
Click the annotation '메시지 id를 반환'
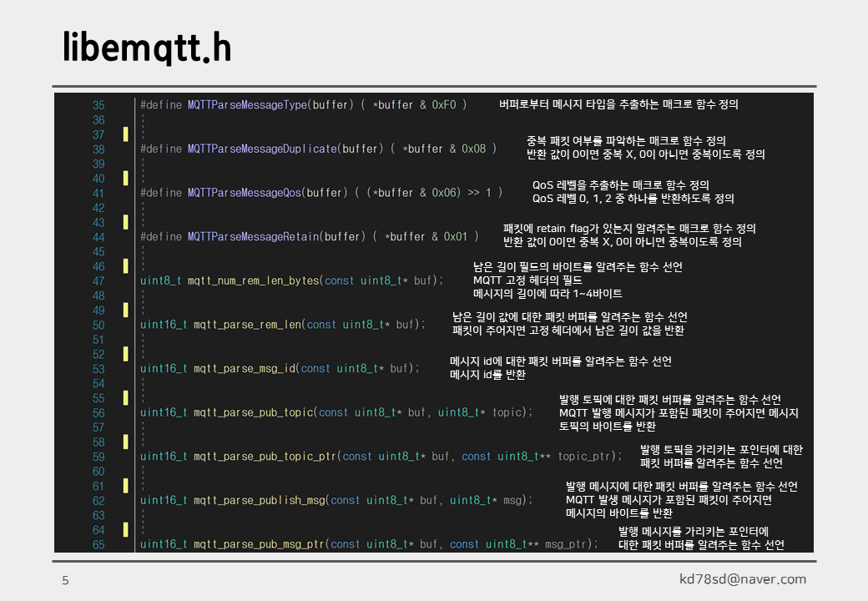[487, 375]
